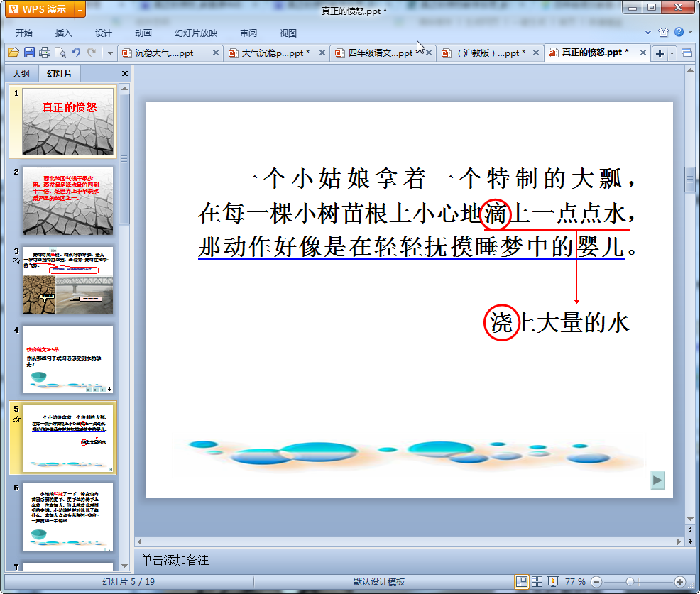Open Help with the question mark icon
This screenshot has height=594, width=700.
coord(679,32)
